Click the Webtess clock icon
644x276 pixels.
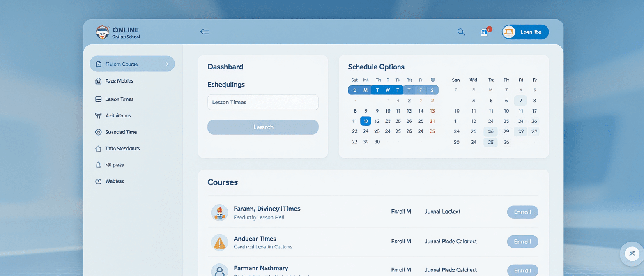(x=98, y=181)
